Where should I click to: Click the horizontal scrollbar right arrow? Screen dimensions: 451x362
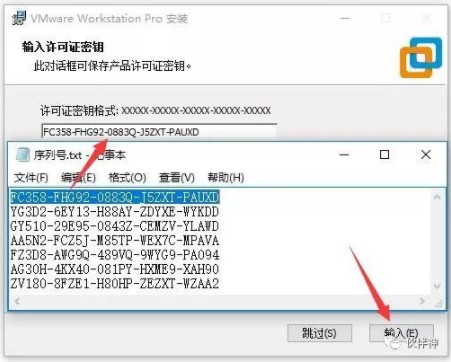point(422,301)
